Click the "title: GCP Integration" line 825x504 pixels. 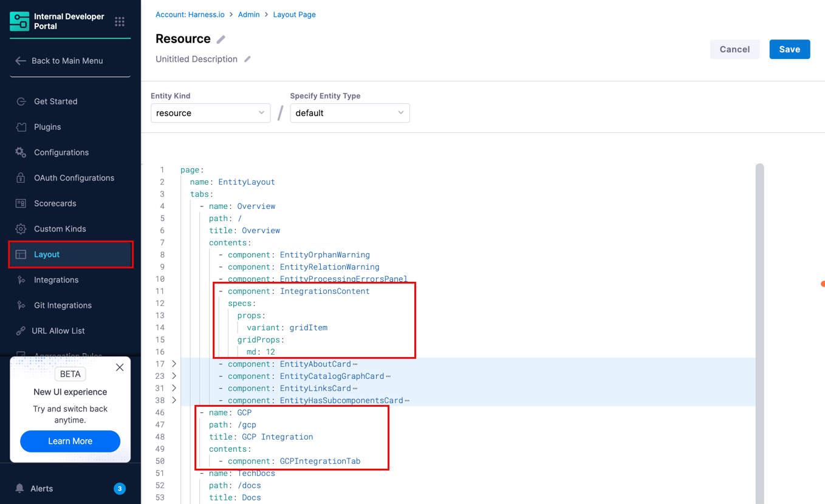[x=261, y=437]
